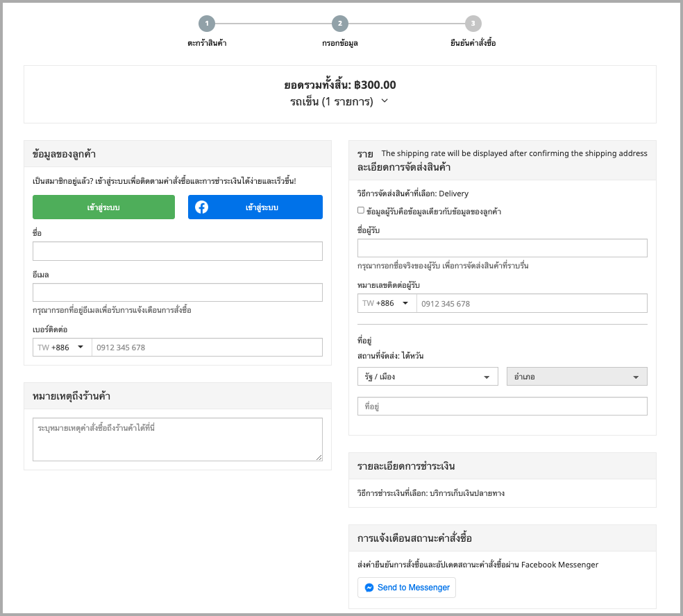The image size is (683, 616).
Task: Focus the address (ที่อยู่) text field
Action: [x=503, y=407]
